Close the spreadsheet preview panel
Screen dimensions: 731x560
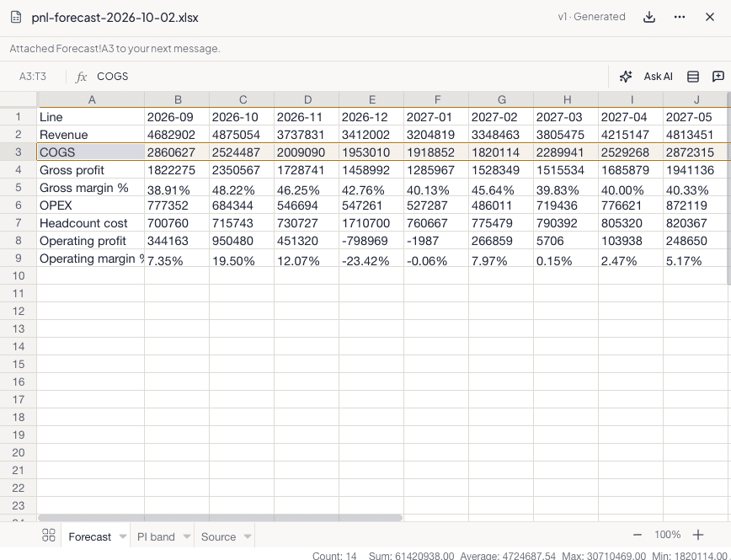[710, 17]
